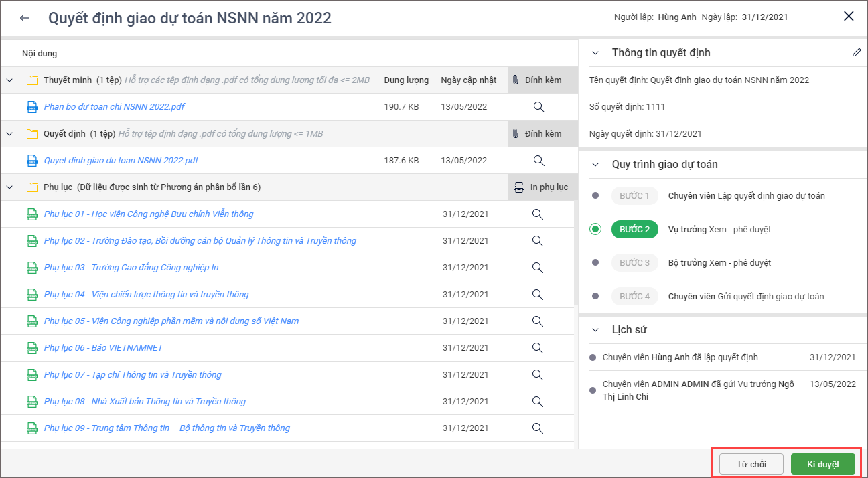Click the spreadsheet icon of Phụ lục 03

(x=31, y=268)
